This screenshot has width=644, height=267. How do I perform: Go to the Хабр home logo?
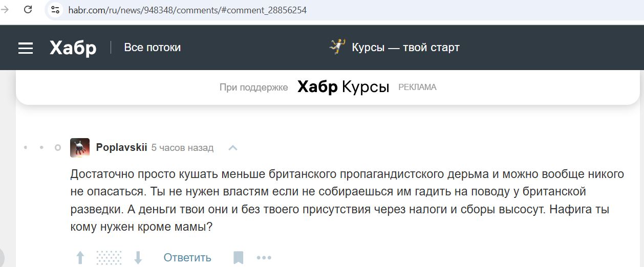73,48
